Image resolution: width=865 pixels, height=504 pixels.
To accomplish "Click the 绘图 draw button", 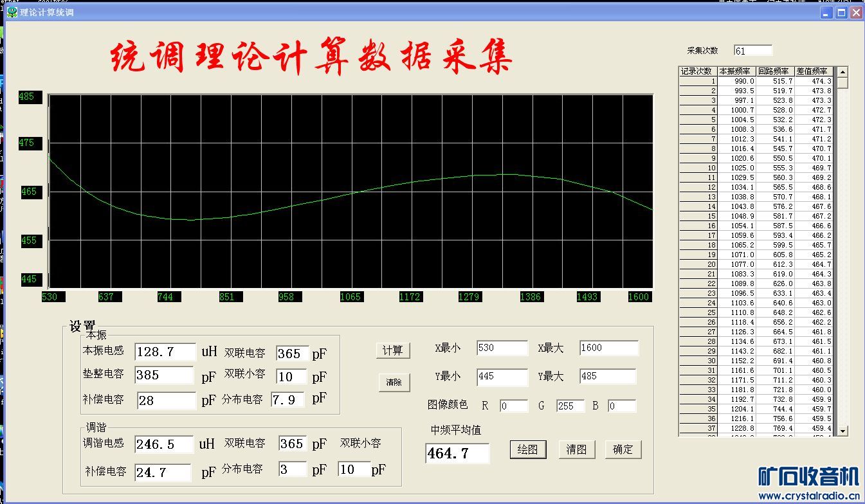I will tap(527, 449).
